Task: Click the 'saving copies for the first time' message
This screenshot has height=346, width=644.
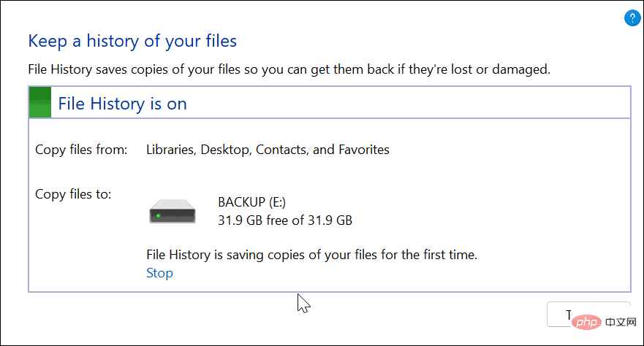Action: 311,255
